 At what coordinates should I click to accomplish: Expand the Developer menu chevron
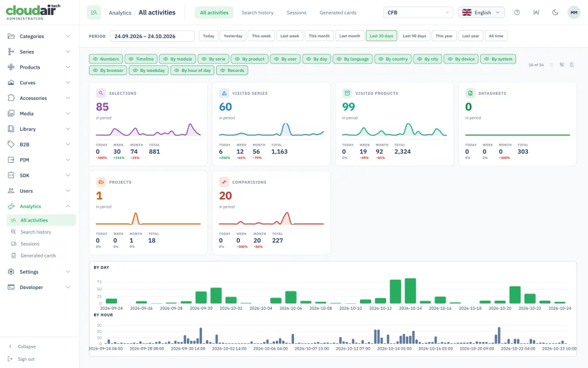(x=68, y=287)
